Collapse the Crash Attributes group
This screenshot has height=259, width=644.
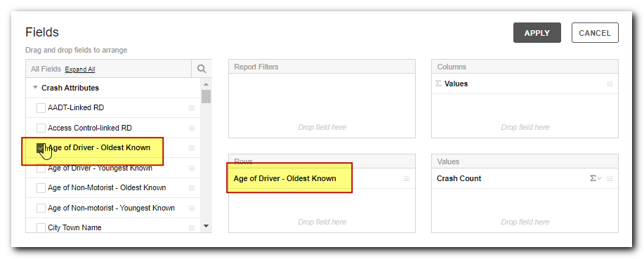(35, 88)
